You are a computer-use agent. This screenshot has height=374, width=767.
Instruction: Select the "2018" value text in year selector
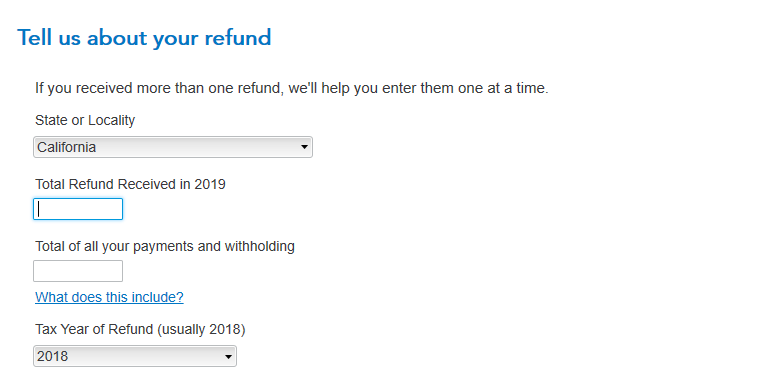pos(52,356)
